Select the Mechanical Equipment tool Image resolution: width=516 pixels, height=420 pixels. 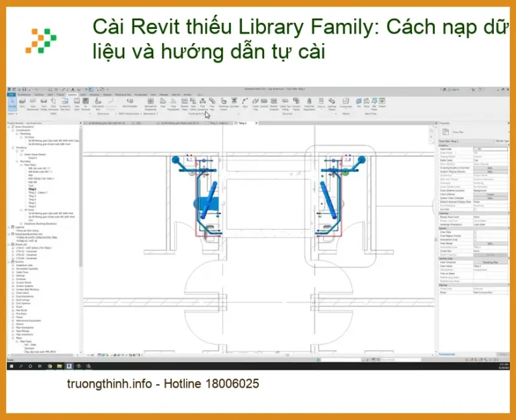(x=150, y=103)
